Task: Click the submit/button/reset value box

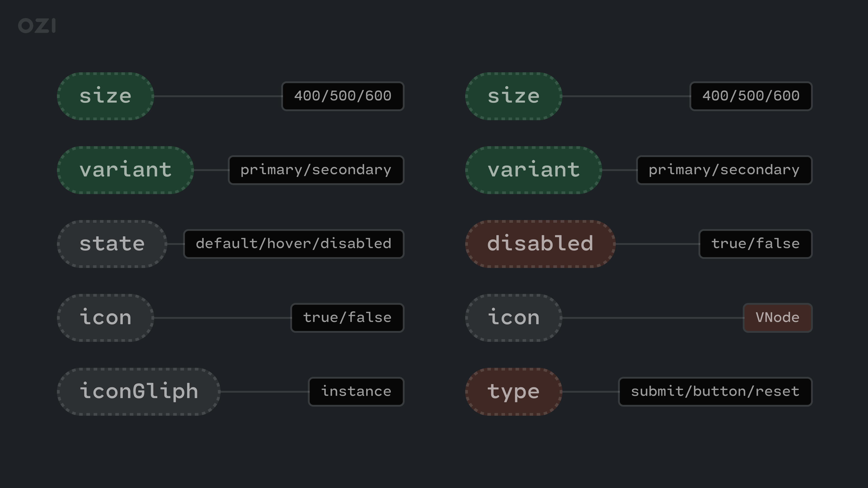Action: (715, 391)
